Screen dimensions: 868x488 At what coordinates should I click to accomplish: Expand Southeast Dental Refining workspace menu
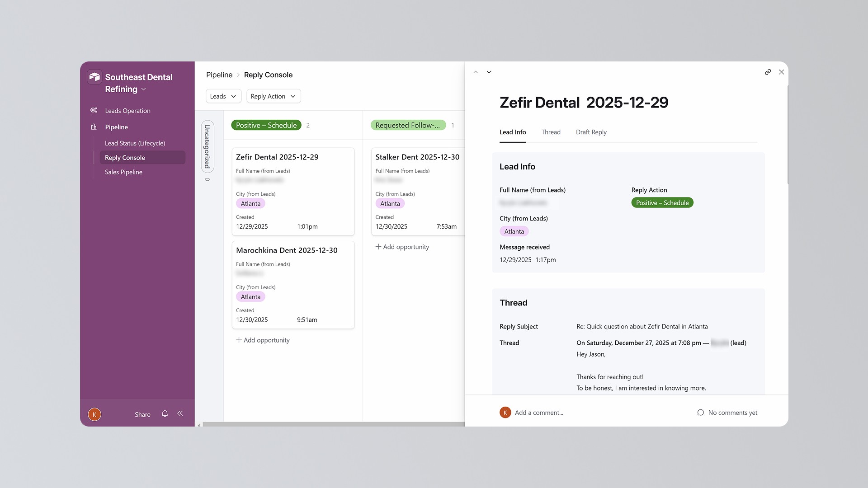(144, 89)
